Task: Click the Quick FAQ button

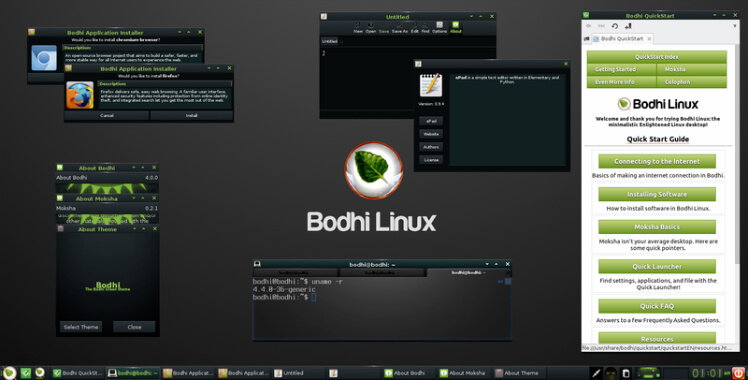Action: click(657, 306)
